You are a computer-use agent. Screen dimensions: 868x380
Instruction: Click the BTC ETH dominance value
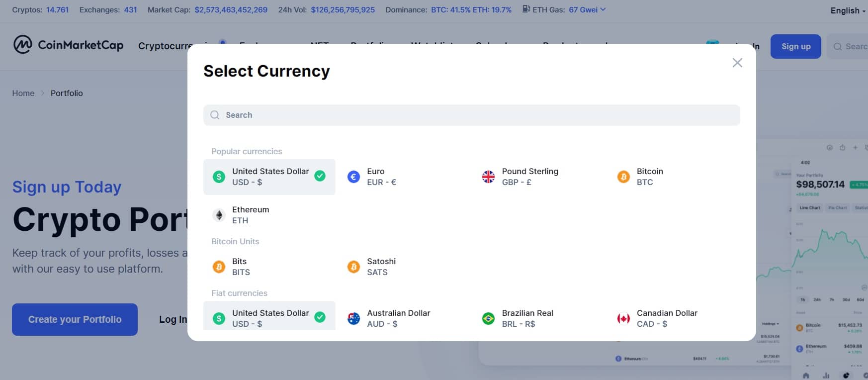pos(471,9)
